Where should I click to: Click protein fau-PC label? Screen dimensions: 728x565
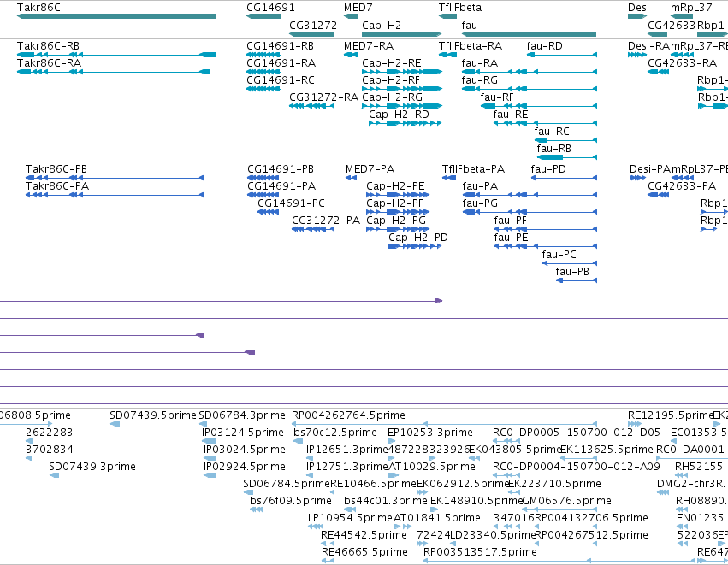tap(559, 255)
